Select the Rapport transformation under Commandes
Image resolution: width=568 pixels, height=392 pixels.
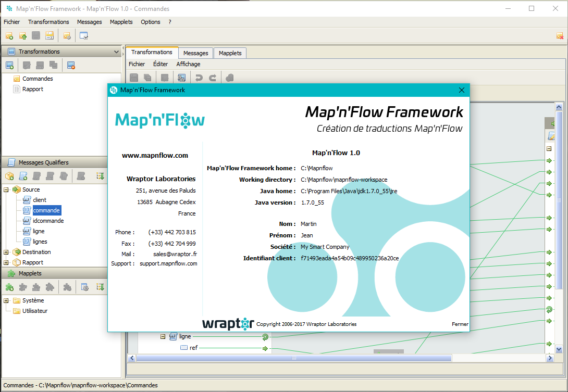(x=33, y=90)
